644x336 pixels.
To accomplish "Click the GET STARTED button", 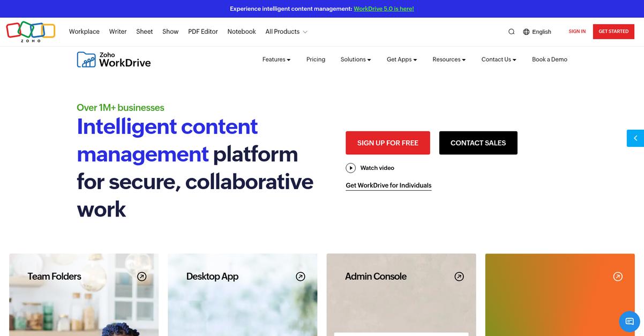I will point(613,32).
